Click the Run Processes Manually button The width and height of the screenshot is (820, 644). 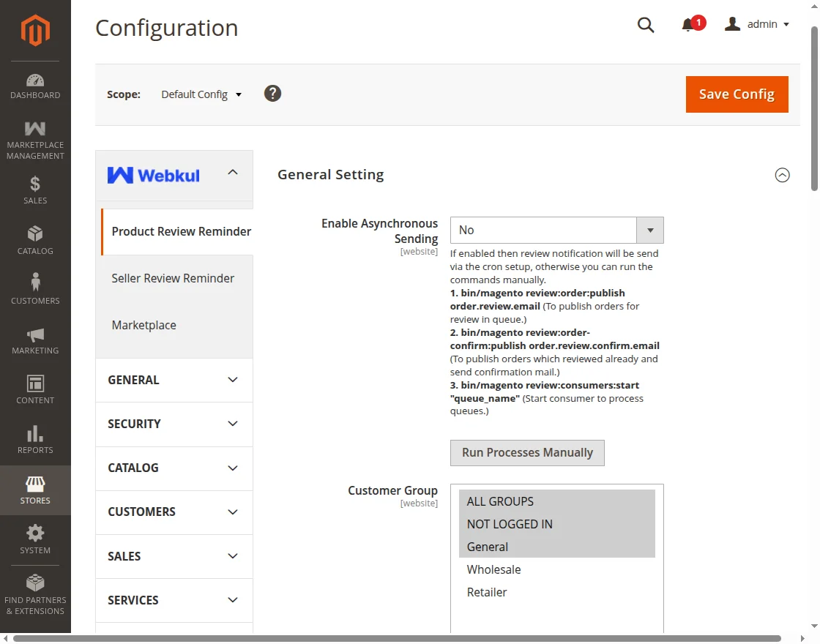tap(527, 452)
